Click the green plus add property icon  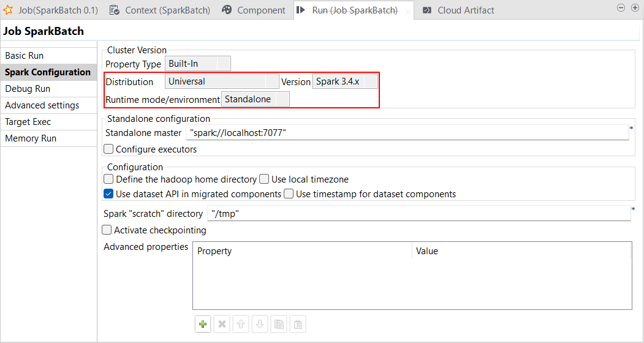click(x=203, y=324)
